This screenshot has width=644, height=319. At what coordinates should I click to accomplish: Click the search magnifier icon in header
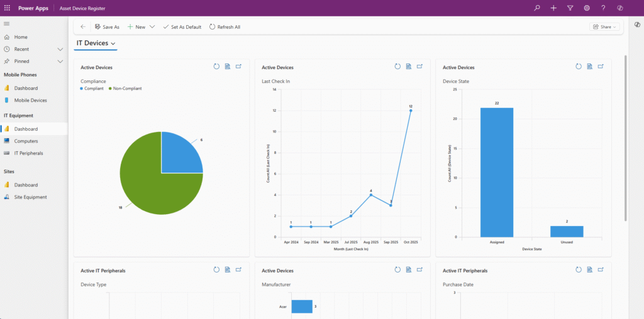pos(536,8)
